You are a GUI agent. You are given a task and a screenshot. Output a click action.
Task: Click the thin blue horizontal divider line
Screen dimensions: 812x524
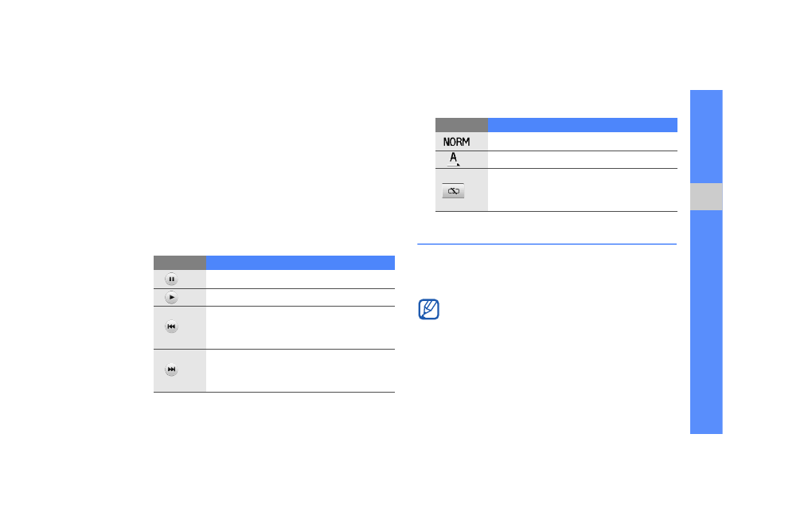[547, 244]
